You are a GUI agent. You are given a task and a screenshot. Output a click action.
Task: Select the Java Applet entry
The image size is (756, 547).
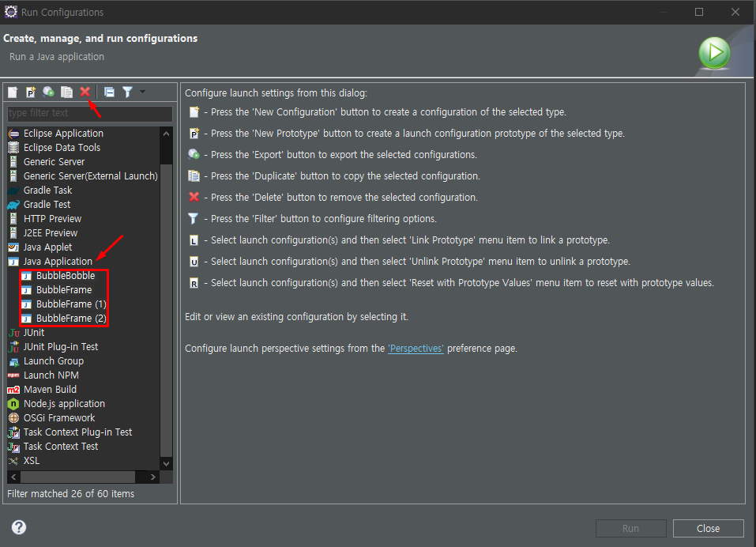[47, 247]
